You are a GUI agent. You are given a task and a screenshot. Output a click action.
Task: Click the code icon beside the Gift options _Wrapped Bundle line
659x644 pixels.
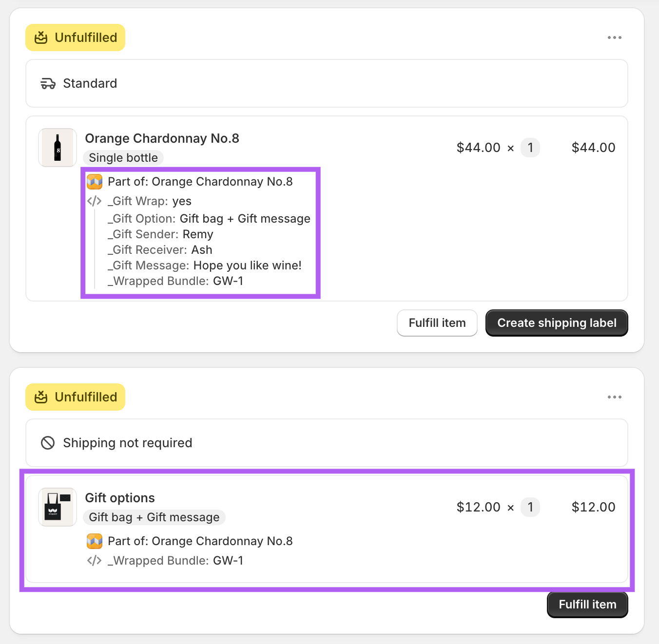click(94, 561)
